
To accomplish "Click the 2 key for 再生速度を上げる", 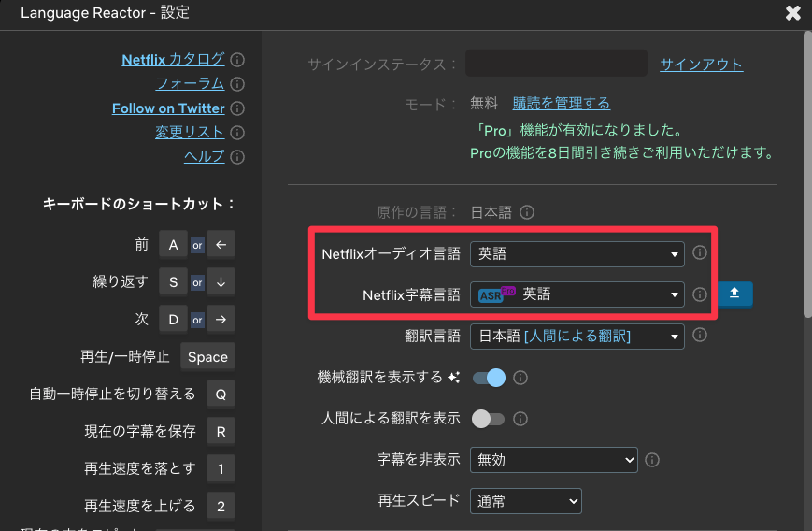I will coord(221,506).
